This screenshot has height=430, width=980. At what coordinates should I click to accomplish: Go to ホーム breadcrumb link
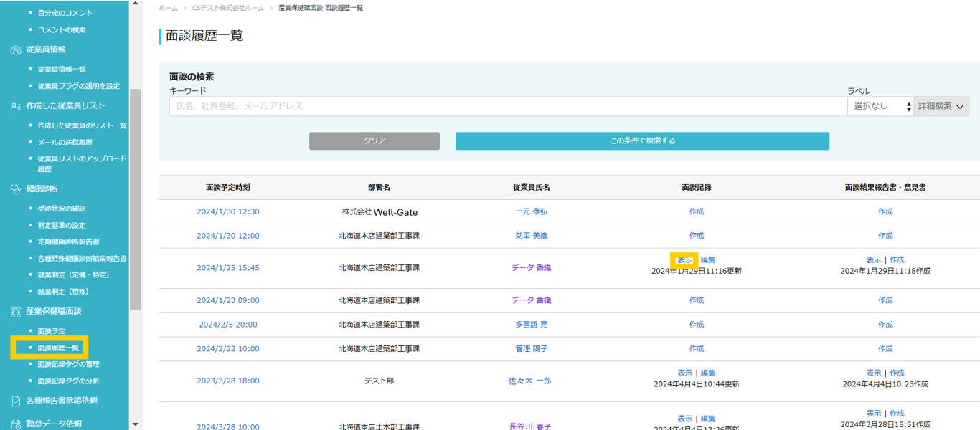[168, 7]
